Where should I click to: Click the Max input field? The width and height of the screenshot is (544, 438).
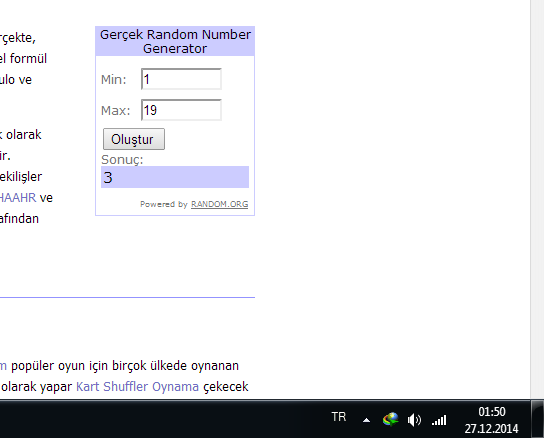[181, 110]
